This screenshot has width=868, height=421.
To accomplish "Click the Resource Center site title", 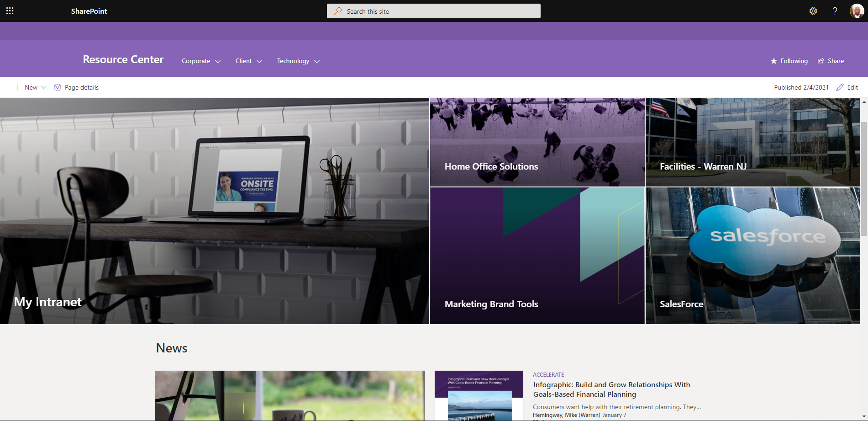I will (123, 59).
